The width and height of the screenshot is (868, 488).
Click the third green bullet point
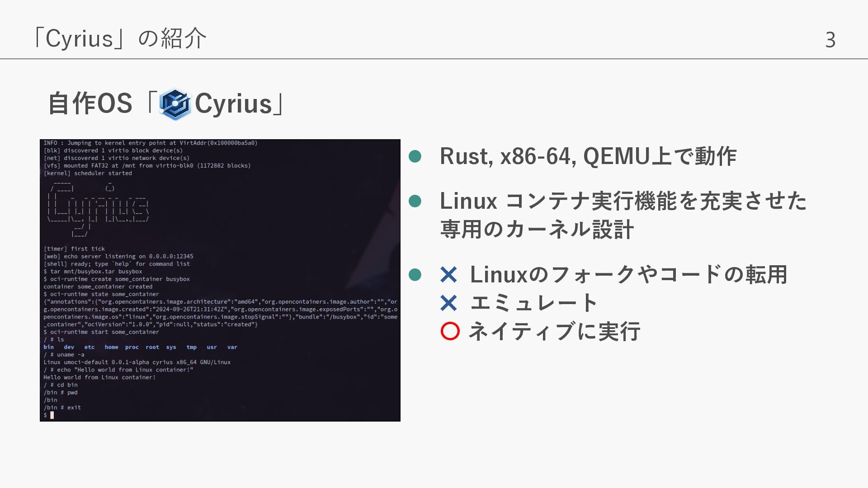pos(415,275)
